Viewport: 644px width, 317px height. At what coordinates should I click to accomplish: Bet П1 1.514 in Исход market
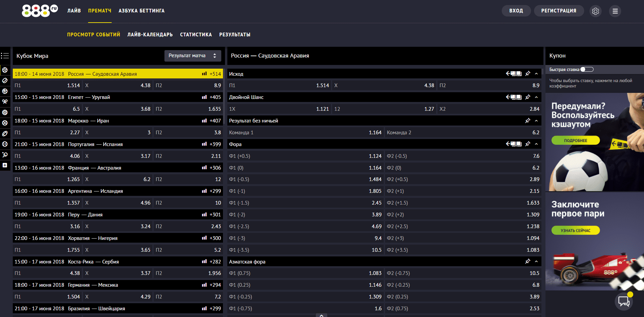tap(279, 85)
